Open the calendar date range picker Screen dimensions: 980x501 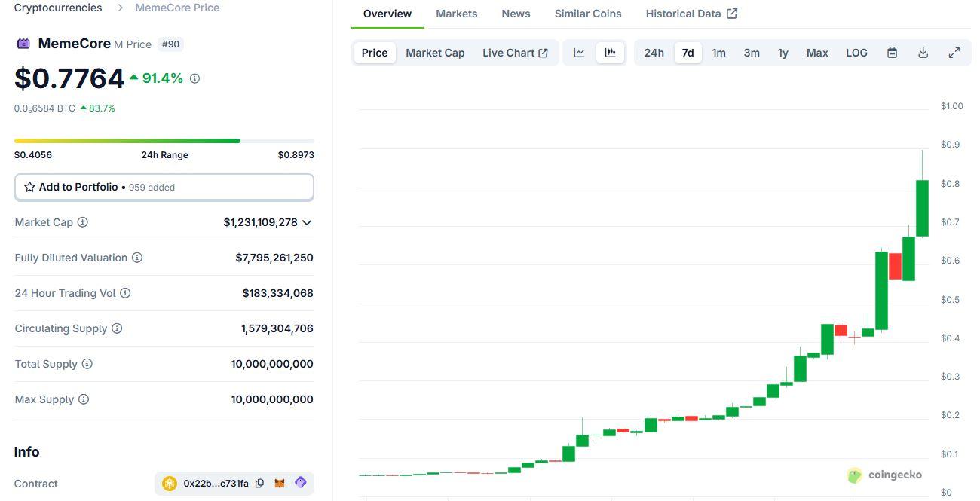[892, 53]
